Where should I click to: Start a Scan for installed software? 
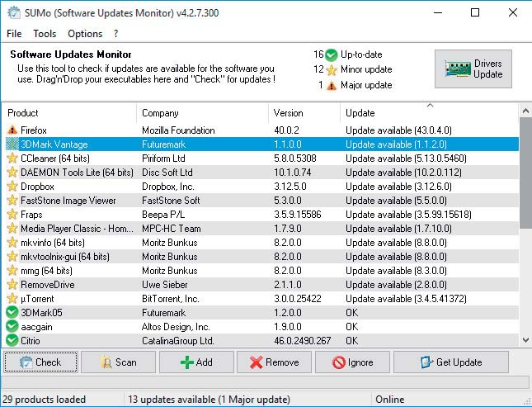[x=119, y=362]
